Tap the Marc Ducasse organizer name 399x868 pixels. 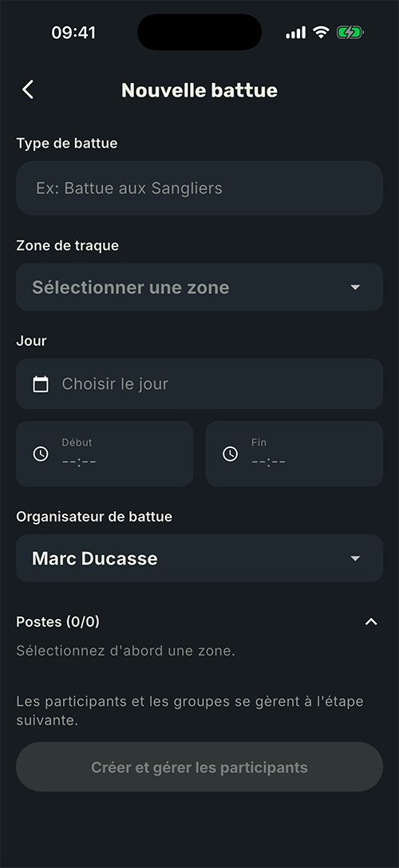click(x=95, y=558)
